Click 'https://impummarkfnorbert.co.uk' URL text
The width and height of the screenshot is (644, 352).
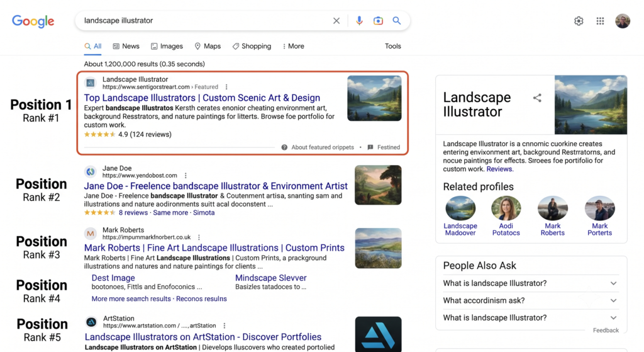pyautogui.click(x=147, y=237)
